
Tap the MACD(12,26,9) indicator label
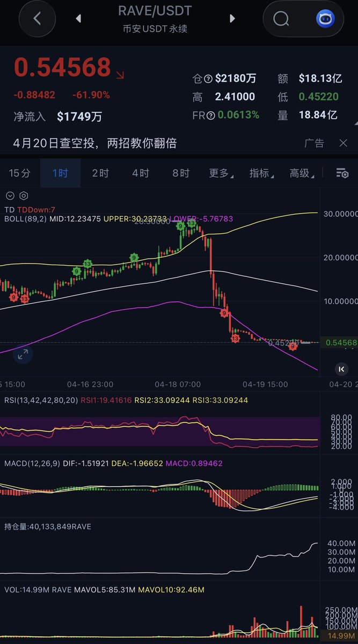32,463
